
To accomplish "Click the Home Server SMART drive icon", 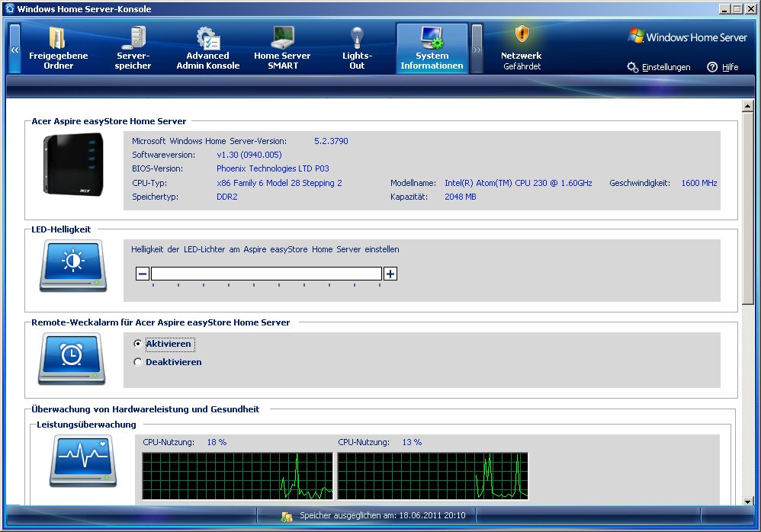I will [x=283, y=38].
